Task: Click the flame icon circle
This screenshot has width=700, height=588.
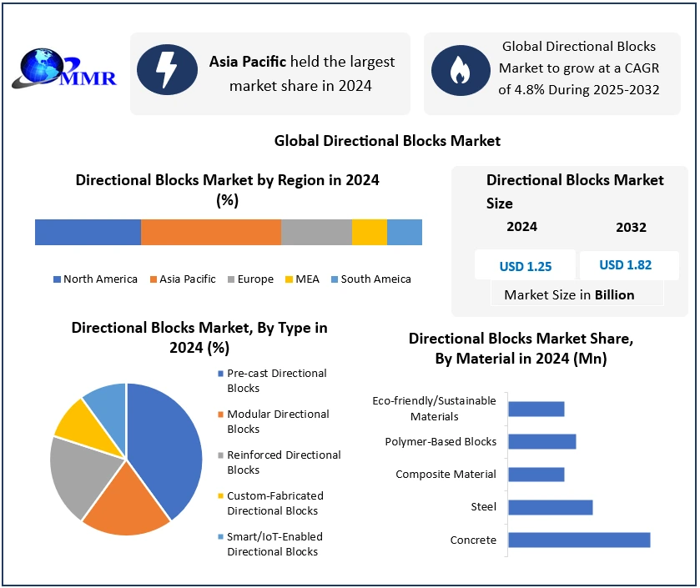Action: click(x=460, y=72)
